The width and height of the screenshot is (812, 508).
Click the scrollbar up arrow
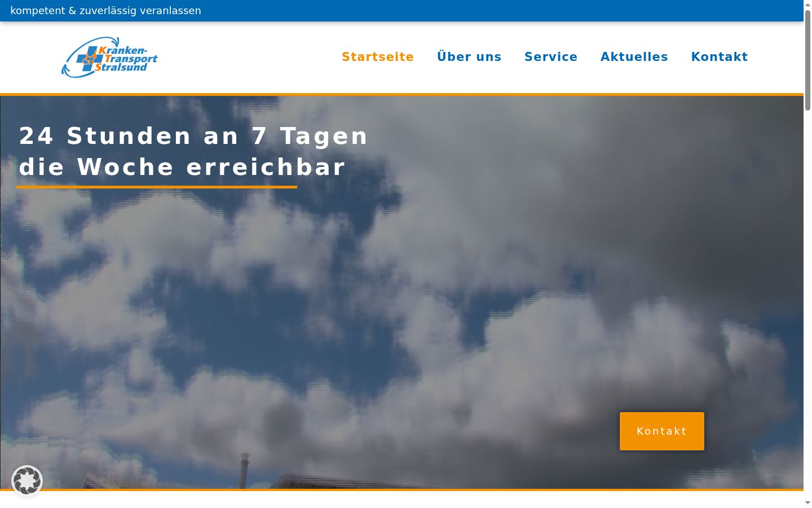807,5
